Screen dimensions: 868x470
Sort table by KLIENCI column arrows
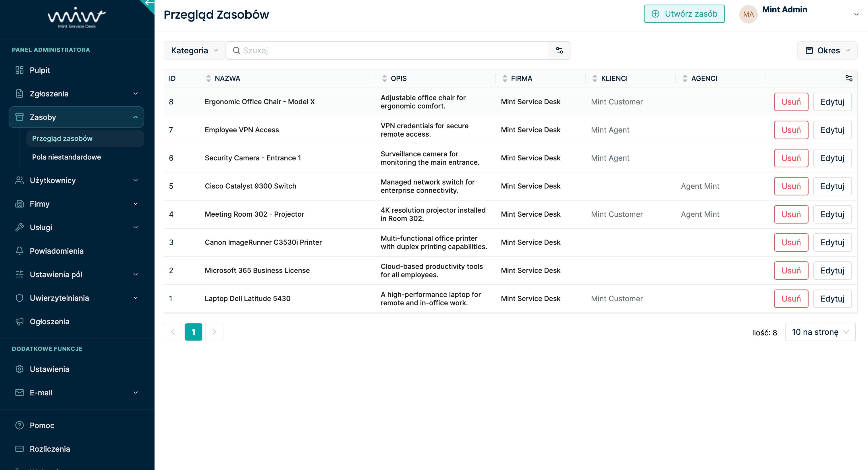pyautogui.click(x=594, y=78)
